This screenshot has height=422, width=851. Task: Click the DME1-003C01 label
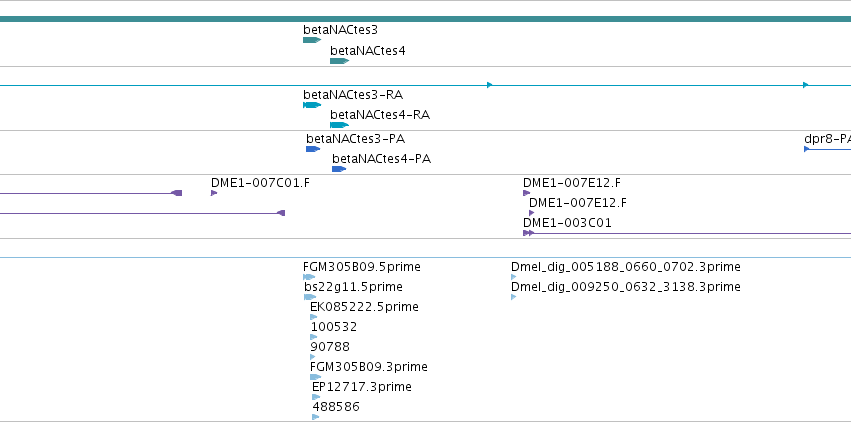pyautogui.click(x=567, y=222)
